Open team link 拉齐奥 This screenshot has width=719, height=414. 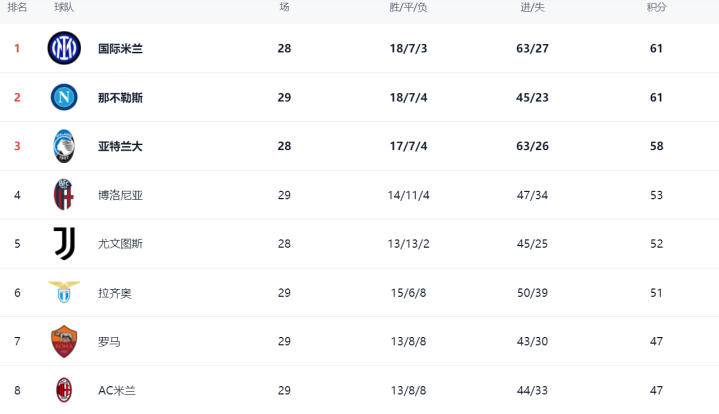115,293
